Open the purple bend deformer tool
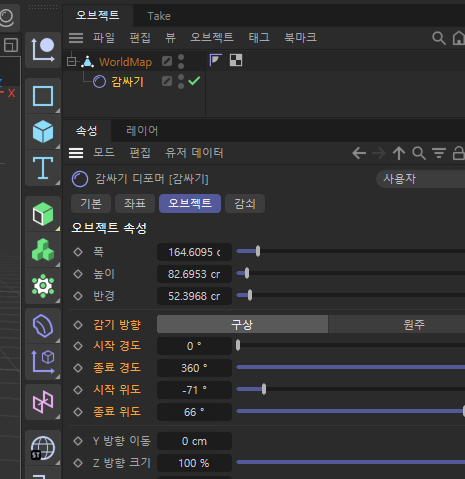This screenshot has width=465, height=479. pyautogui.click(x=43, y=326)
